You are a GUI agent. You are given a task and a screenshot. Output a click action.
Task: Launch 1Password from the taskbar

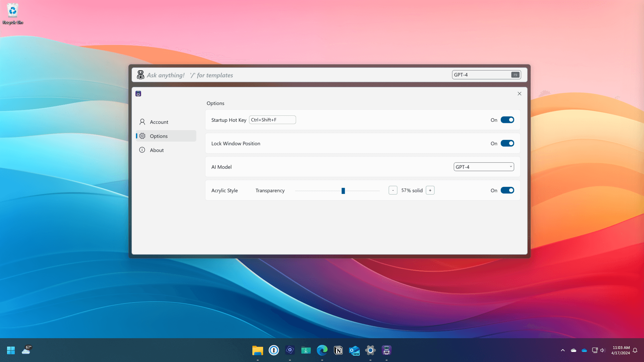(x=274, y=350)
